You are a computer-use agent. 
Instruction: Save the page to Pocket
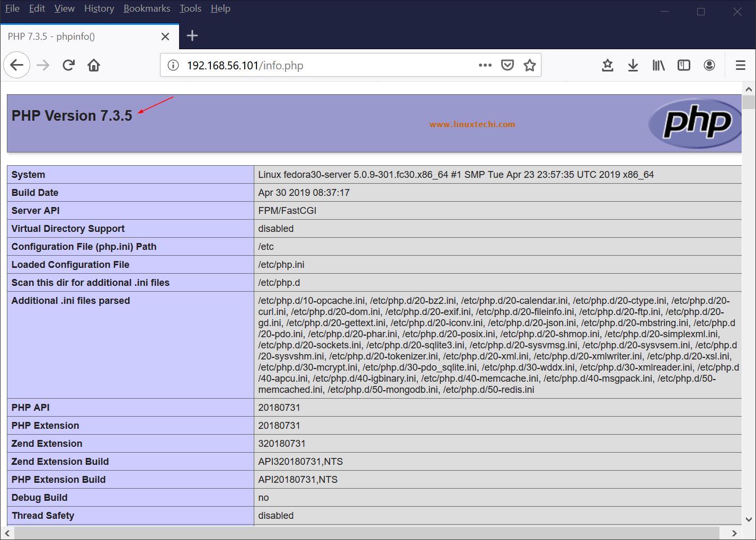pos(507,65)
